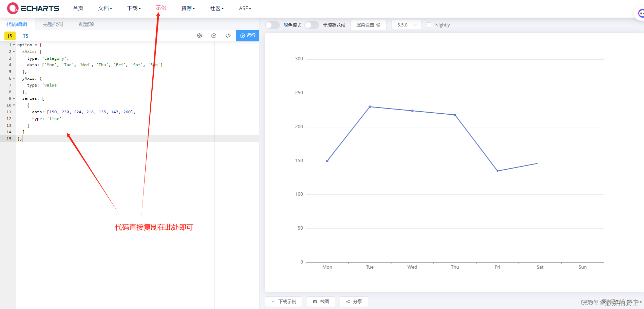Click the 运行 run button
The width and height of the screenshot is (644, 309).
(x=247, y=36)
